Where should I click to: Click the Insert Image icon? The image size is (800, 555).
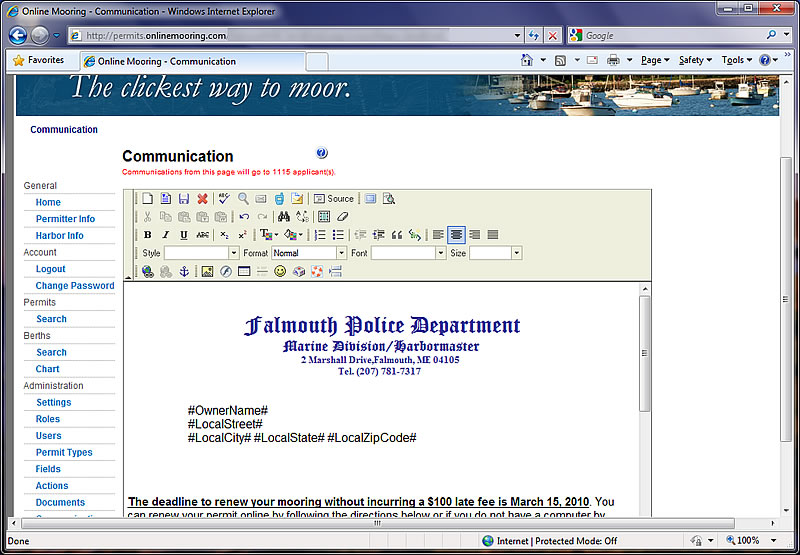(x=208, y=271)
